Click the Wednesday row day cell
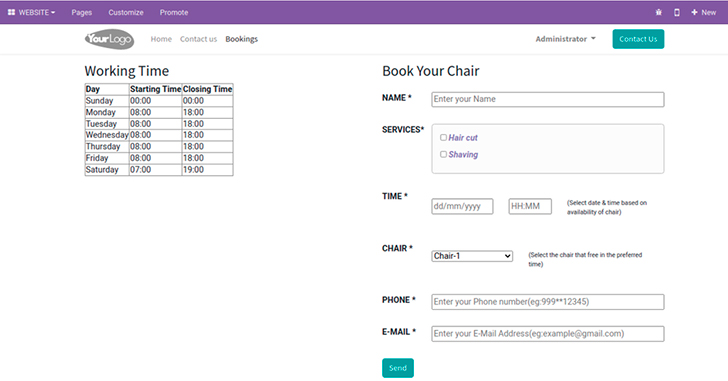The image size is (728, 381). [107, 135]
